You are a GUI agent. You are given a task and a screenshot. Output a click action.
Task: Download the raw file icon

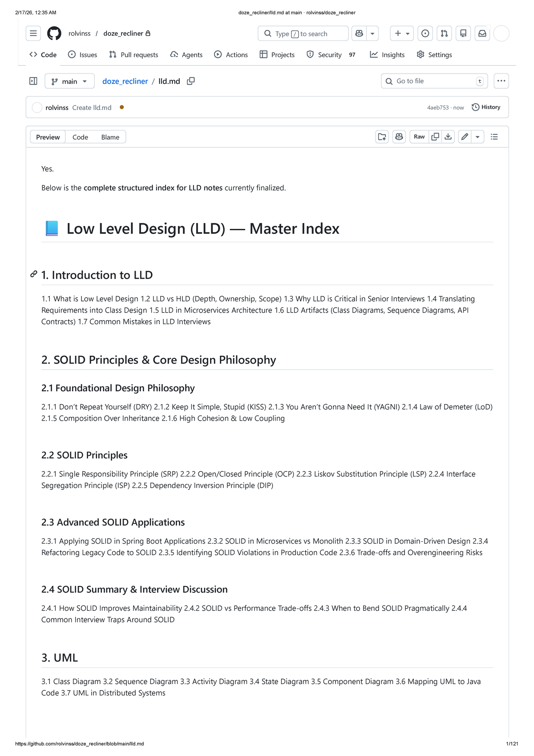tap(448, 137)
